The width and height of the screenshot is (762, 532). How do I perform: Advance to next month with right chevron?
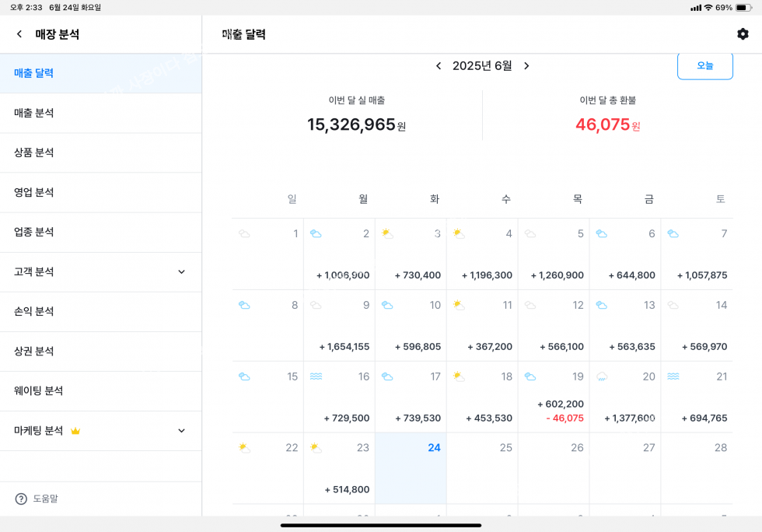tap(526, 66)
